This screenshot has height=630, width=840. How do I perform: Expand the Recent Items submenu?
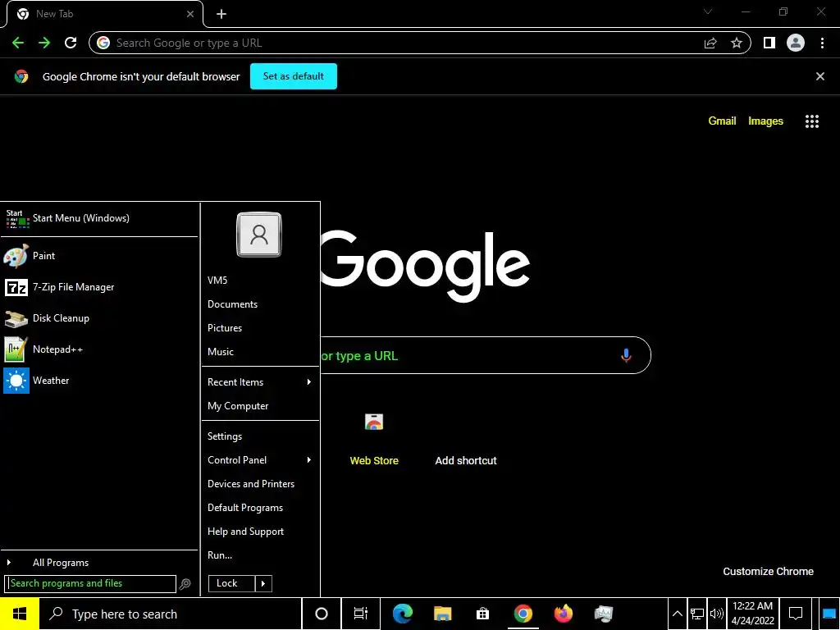tap(260, 382)
